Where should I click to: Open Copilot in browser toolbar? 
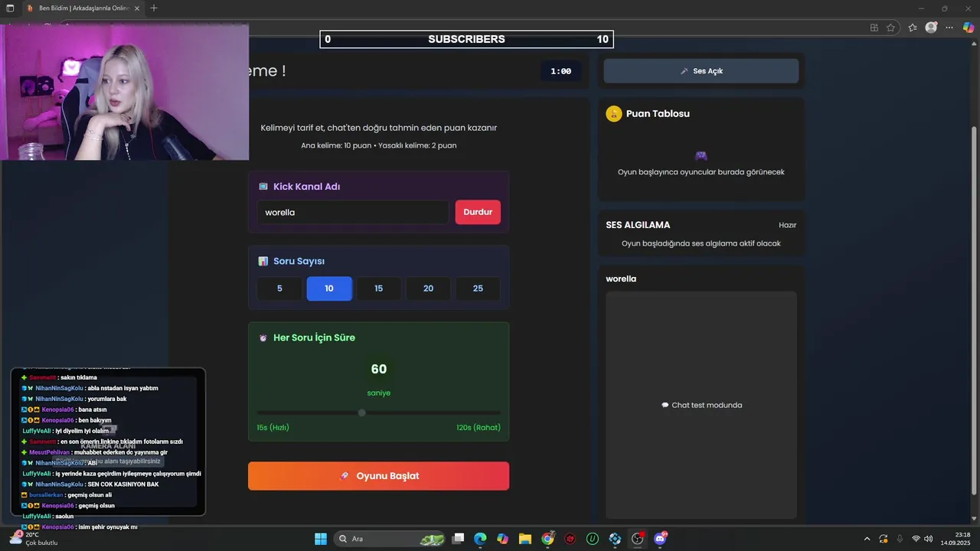(969, 28)
